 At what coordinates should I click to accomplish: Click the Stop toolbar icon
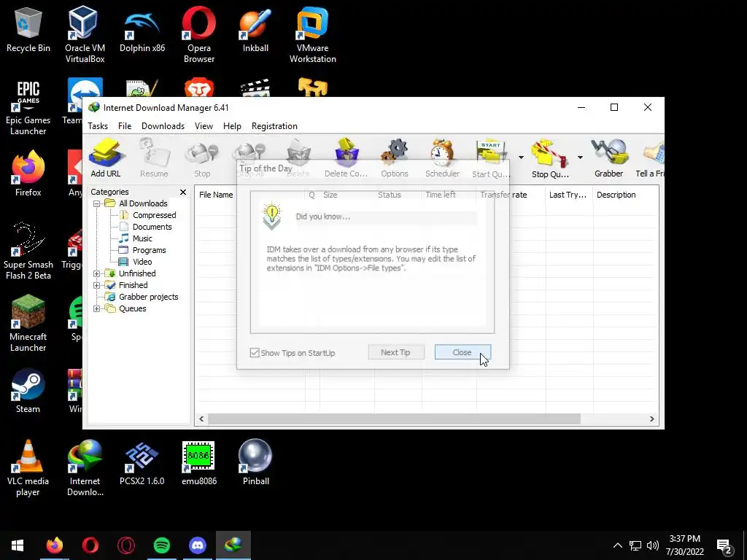coord(202,158)
